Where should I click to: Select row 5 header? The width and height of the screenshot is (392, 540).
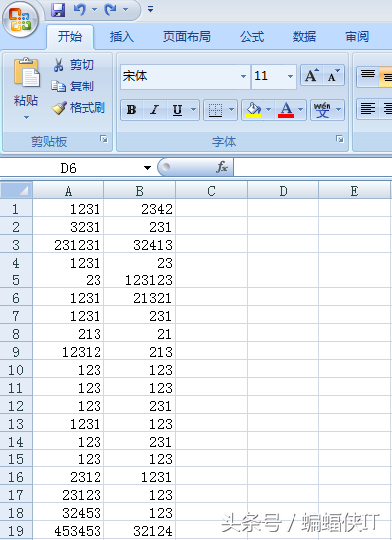pyautogui.click(x=16, y=280)
